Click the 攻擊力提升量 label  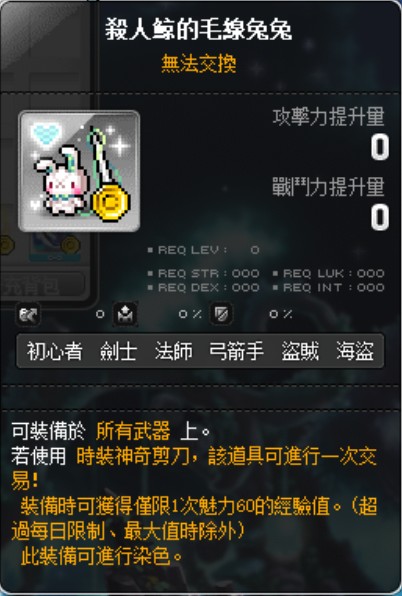point(329,117)
